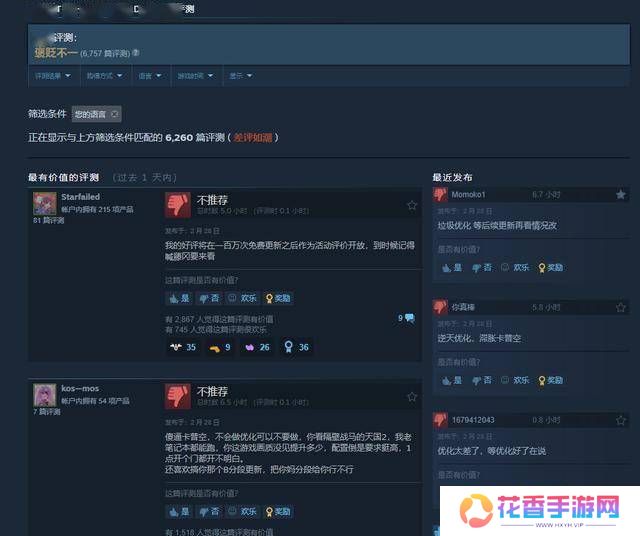
Task: Open the 游戏时间 playtime filter menu
Action: click(195, 75)
